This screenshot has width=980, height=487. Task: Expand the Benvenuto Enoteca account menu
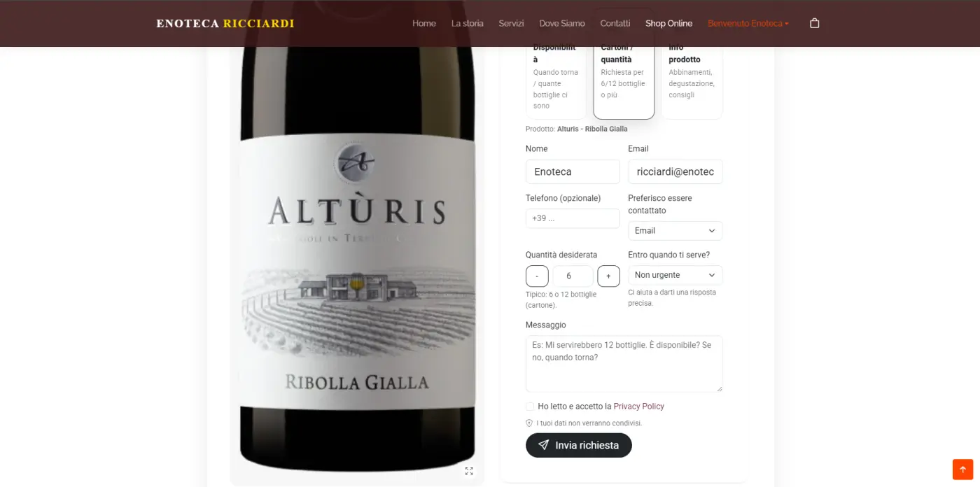tap(748, 23)
